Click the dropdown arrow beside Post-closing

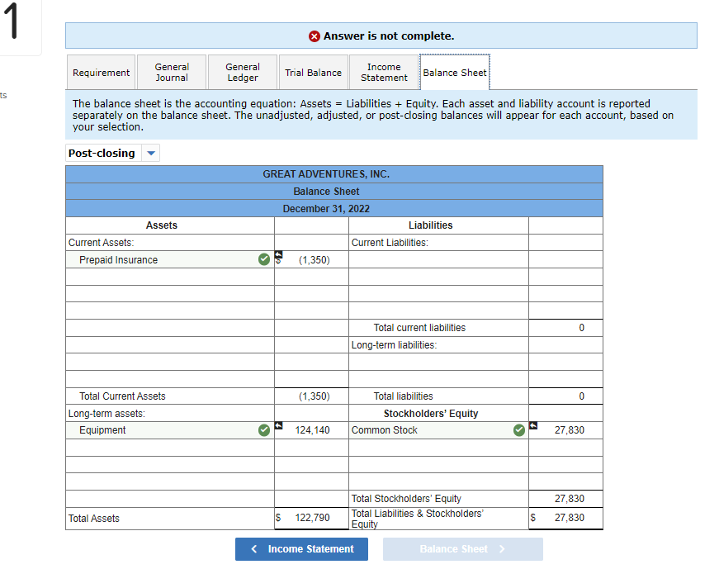point(150,153)
